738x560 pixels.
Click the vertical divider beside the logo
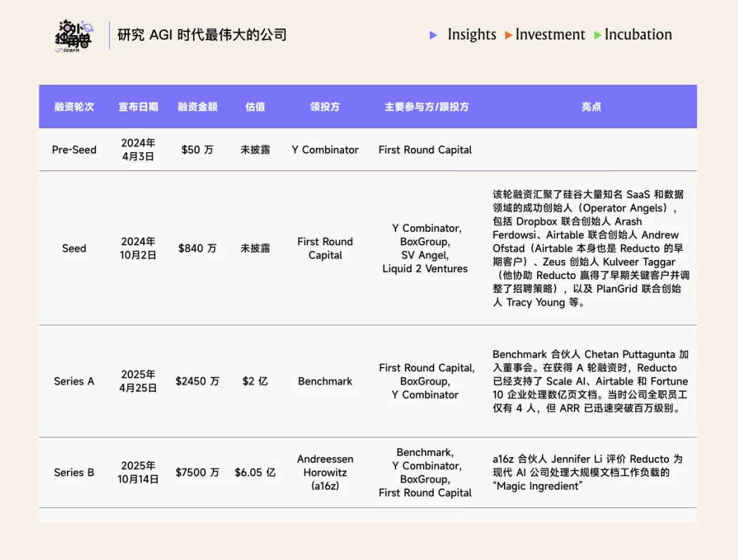click(109, 35)
